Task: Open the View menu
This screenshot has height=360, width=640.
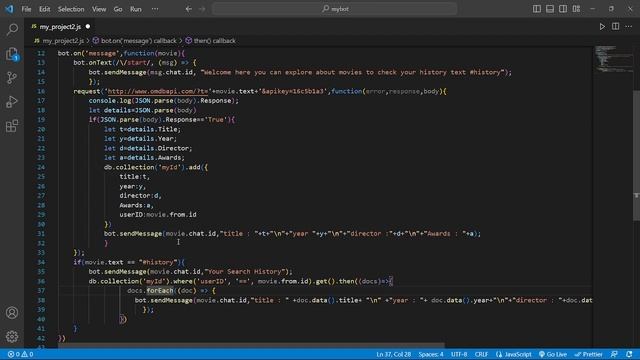Action: 99,9
